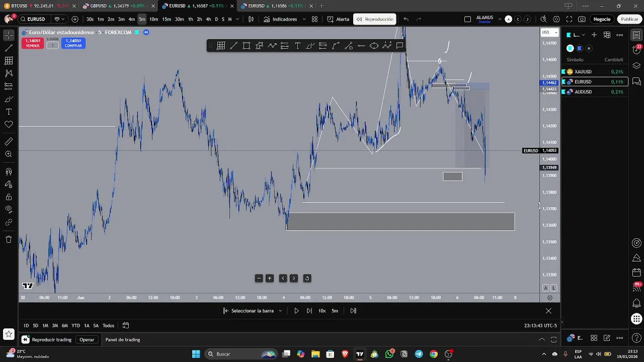Open the layout templates grid icon

(314, 19)
